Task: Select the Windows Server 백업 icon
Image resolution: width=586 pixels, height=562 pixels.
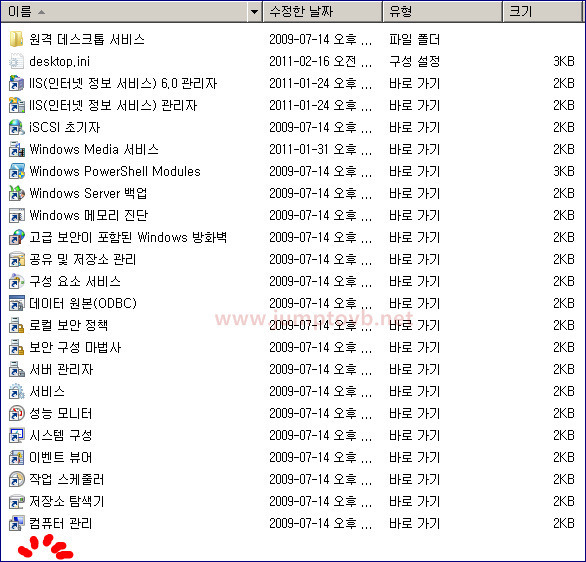Action: (16, 194)
